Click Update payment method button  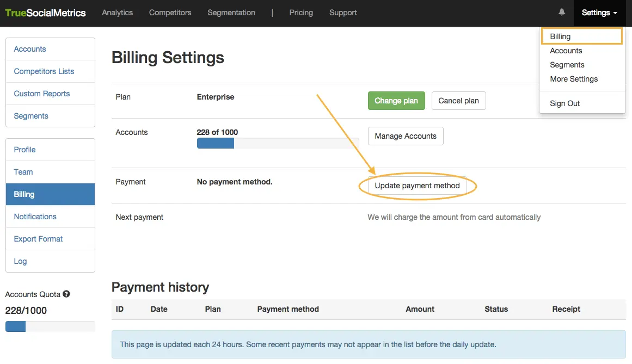click(417, 186)
